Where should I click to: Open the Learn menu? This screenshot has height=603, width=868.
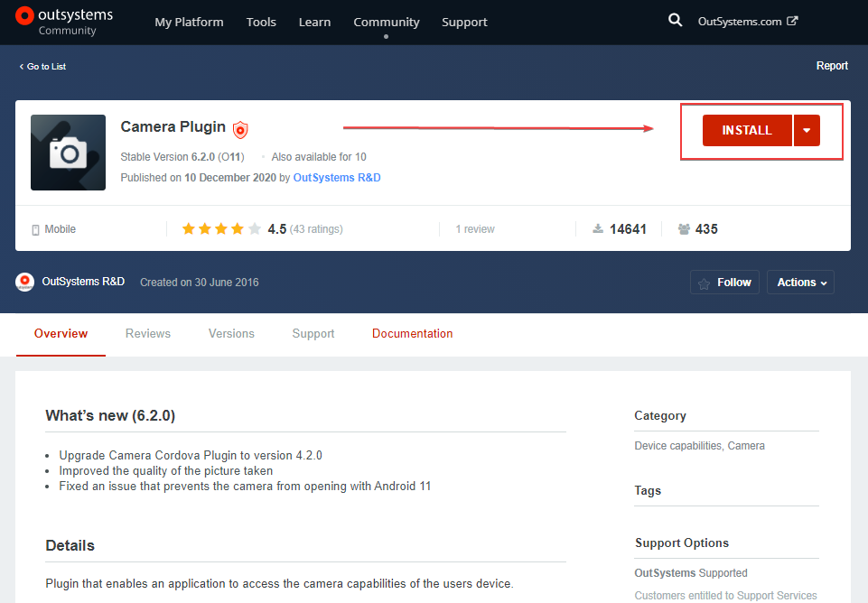(x=314, y=22)
